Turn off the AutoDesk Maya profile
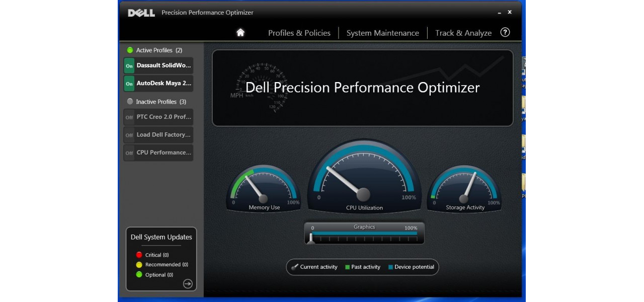 point(129,84)
